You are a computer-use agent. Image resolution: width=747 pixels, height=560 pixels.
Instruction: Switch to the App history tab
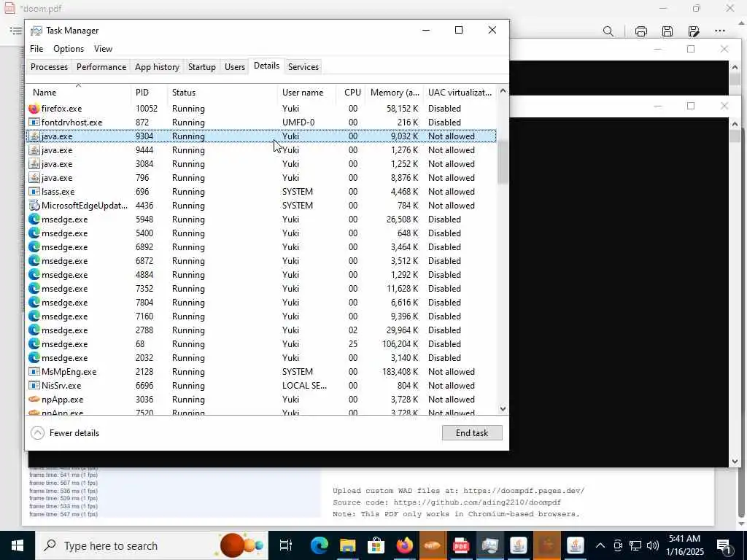(x=157, y=67)
